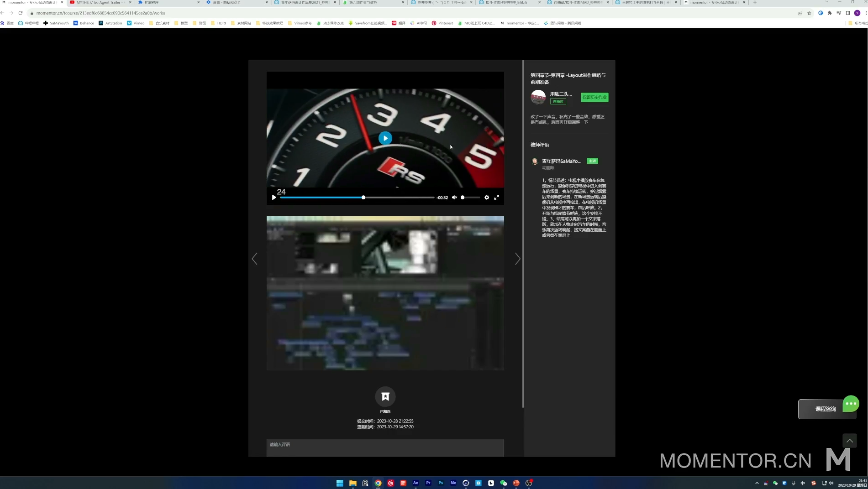Go to the next student work with the right arrow
Viewport: 868px width, 489px height.
click(x=517, y=259)
